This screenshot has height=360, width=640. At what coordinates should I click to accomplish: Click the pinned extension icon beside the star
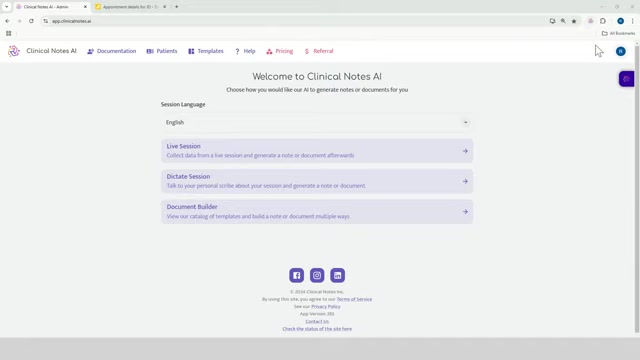[590, 21]
